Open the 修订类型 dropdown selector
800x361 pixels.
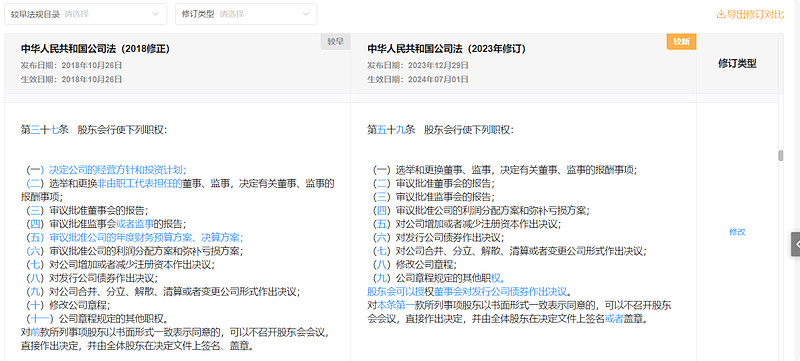246,14
